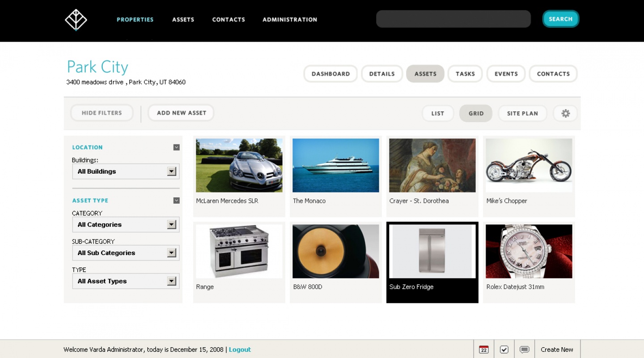The width and height of the screenshot is (644, 358).
Task: Click the Add New Asset button
Action: [x=181, y=113]
